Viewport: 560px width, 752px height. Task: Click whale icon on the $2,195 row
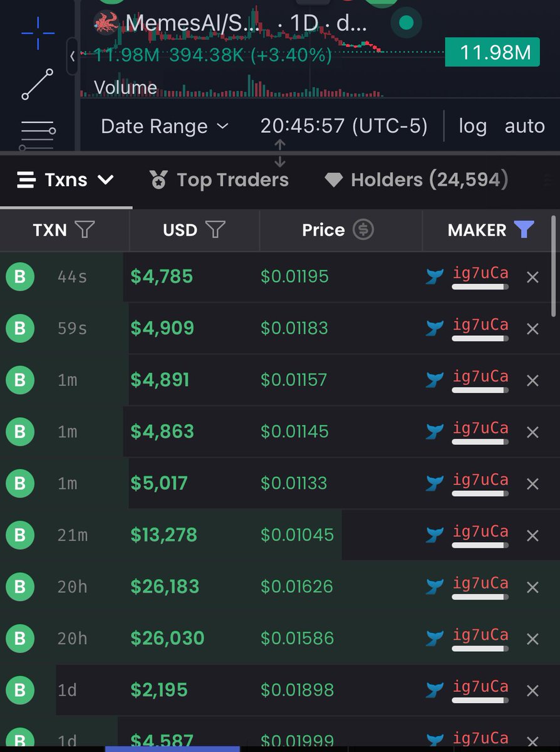click(x=435, y=690)
